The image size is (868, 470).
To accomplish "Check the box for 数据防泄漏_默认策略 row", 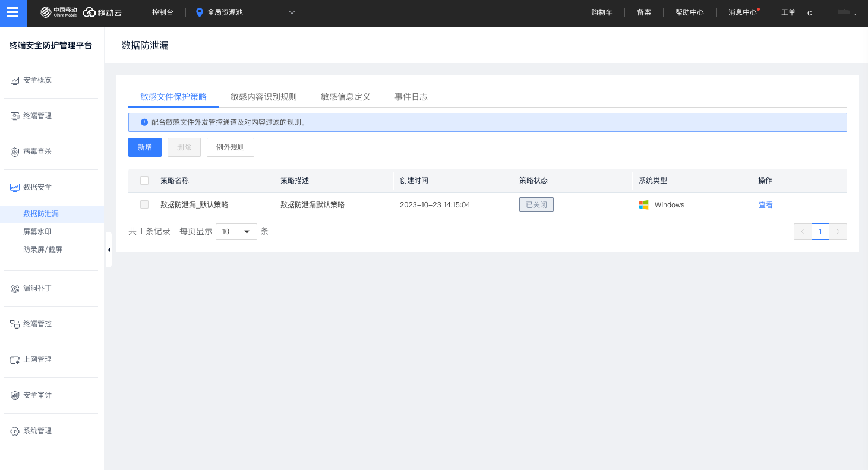I will [144, 204].
